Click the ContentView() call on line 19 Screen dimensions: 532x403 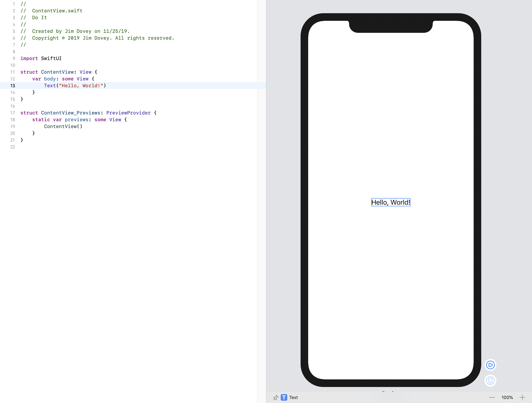[63, 126]
